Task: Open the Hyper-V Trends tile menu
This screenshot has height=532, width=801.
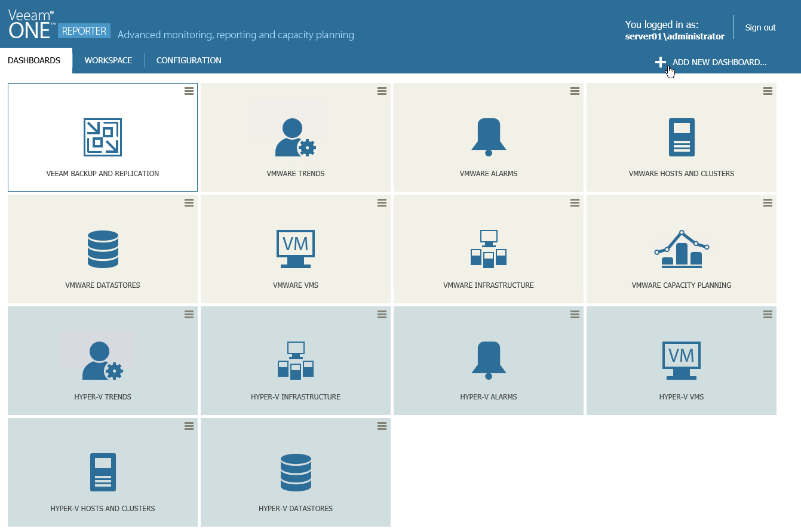Action: (189, 314)
